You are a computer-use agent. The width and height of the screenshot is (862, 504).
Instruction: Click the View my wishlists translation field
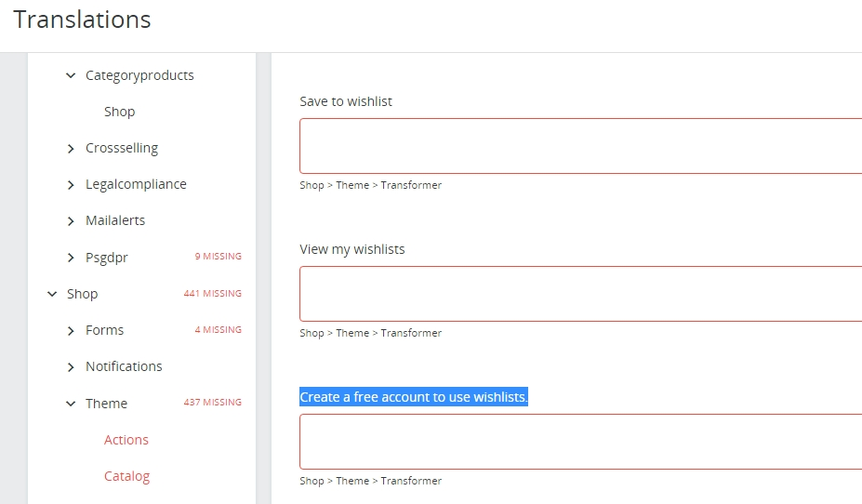580,294
